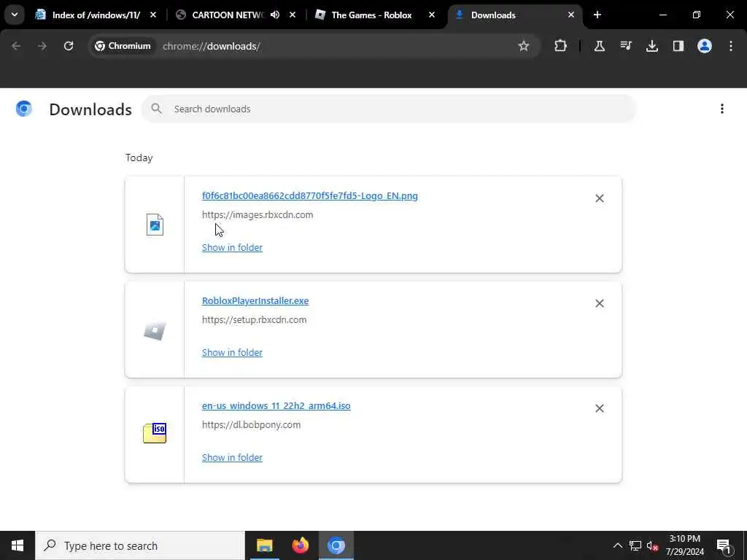This screenshot has width=747, height=560.
Task: Go back with the back arrow
Action: 16,46
